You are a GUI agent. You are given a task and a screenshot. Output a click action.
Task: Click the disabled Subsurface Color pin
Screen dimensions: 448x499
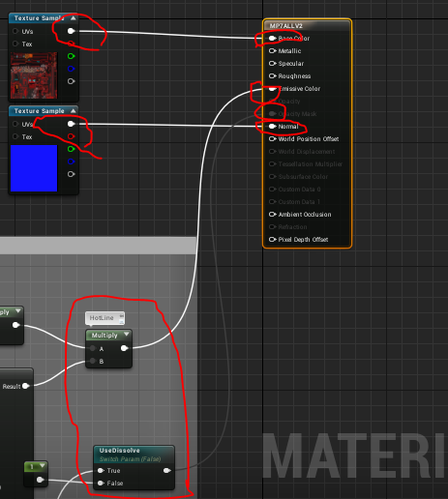(273, 177)
